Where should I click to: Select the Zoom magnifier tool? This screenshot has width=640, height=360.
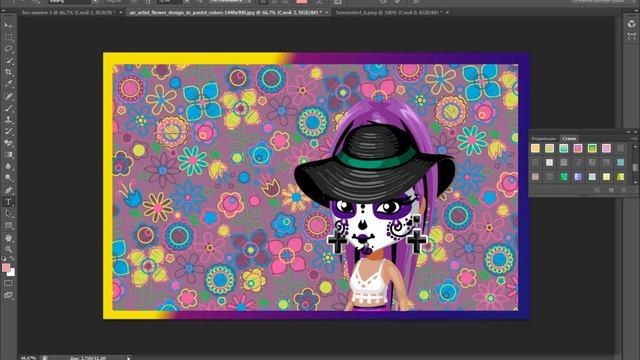(8, 249)
